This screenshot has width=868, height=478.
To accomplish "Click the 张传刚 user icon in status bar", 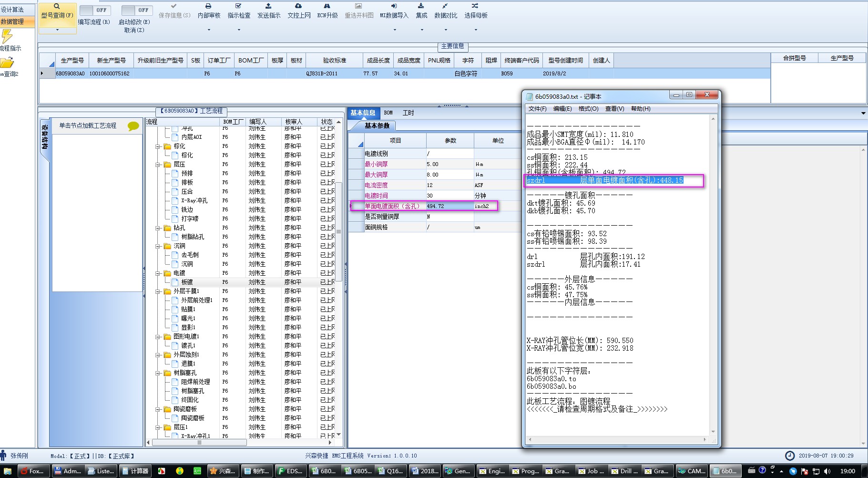I will (3, 455).
